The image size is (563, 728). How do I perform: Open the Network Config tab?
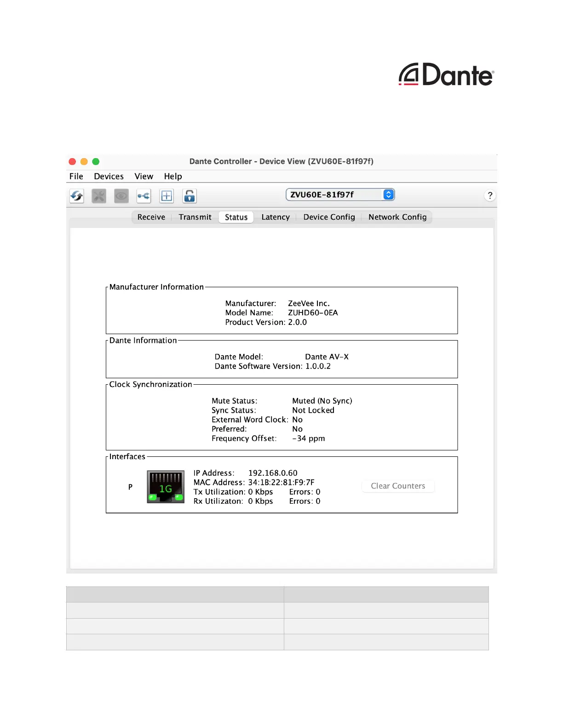coord(397,217)
